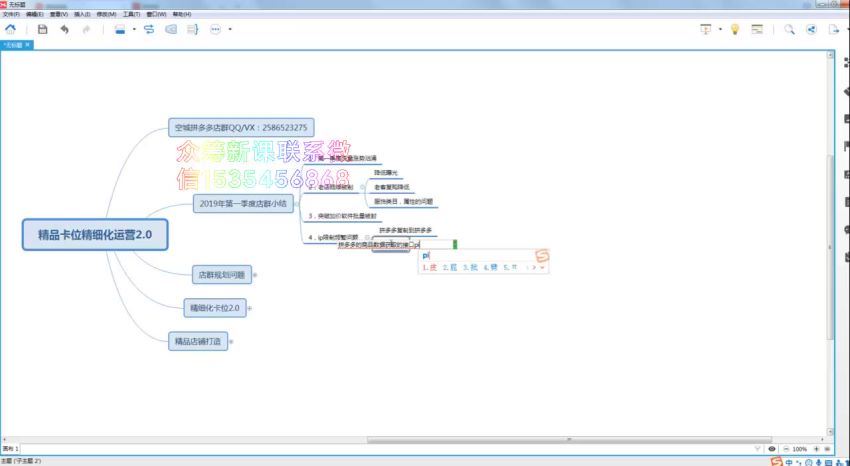The width and height of the screenshot is (850, 466).
Task: Select the central topic 精品卡位精细化运营2.0
Action: [95, 235]
